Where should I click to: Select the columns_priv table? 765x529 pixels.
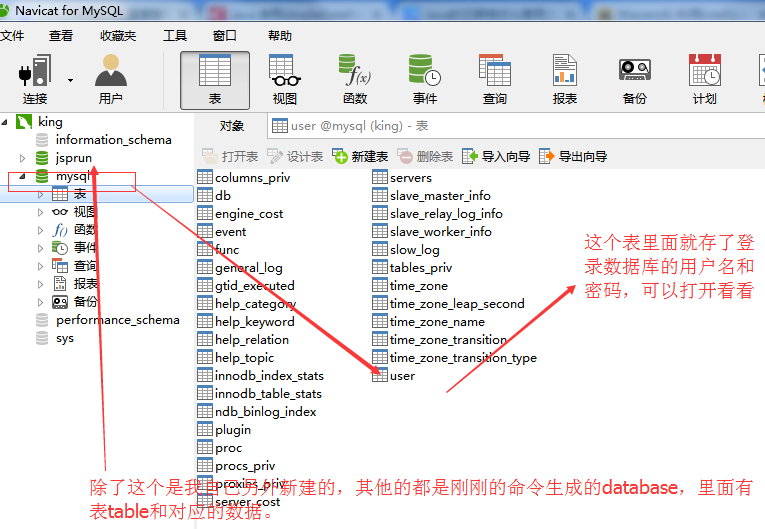pyautogui.click(x=243, y=178)
